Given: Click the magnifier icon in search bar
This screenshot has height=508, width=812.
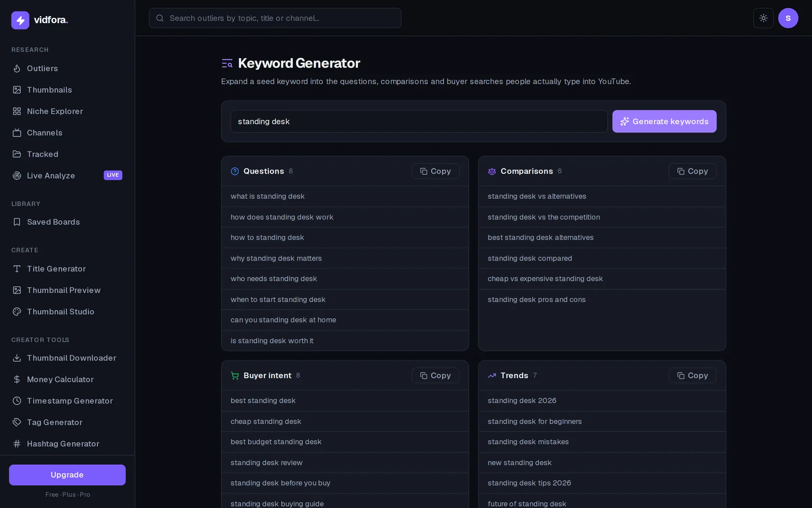Looking at the screenshot, I should click(x=160, y=18).
